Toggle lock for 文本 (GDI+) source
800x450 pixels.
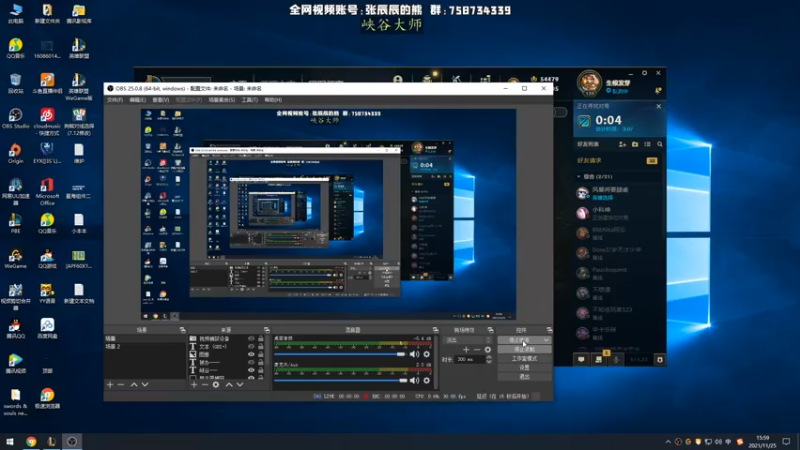(261, 346)
